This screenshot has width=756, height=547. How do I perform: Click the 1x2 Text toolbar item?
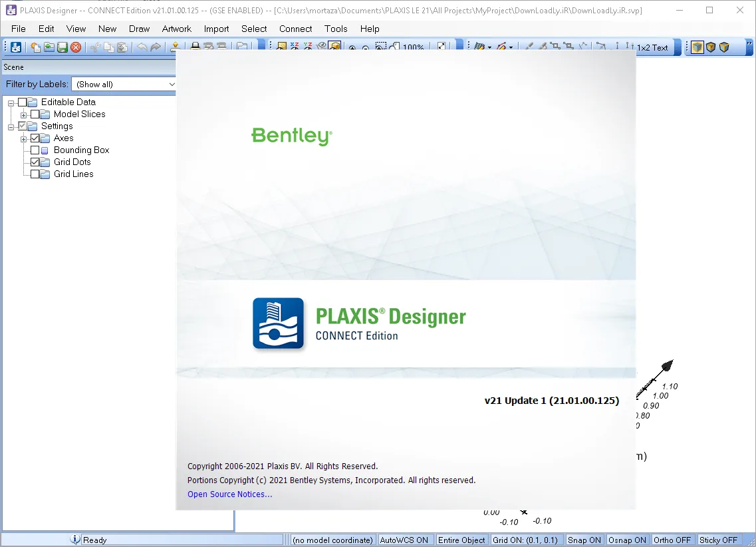tap(652, 47)
